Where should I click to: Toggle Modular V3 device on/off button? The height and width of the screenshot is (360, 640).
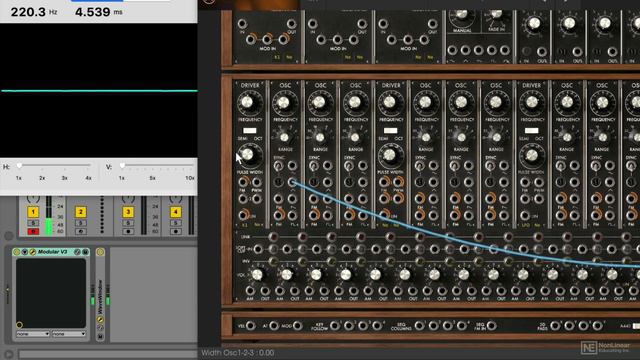17,252
